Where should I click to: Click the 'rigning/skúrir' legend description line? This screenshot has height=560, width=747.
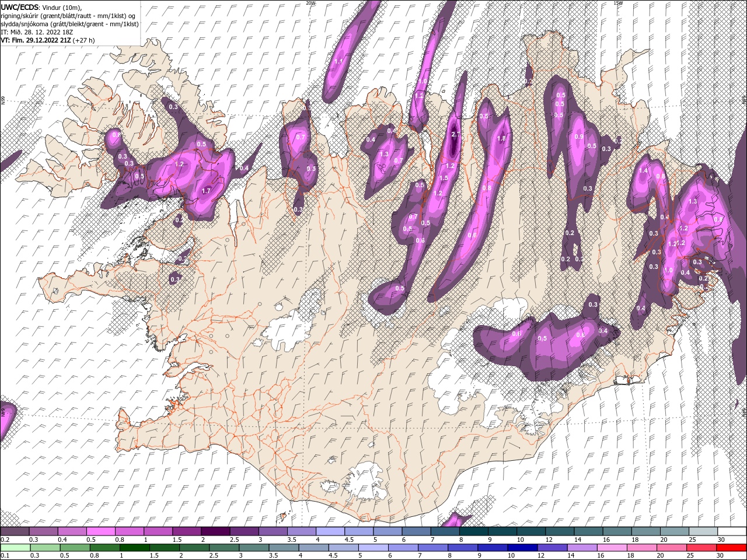pos(69,16)
